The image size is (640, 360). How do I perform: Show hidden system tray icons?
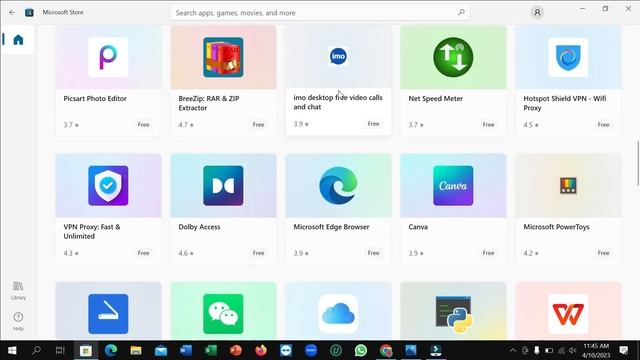513,350
